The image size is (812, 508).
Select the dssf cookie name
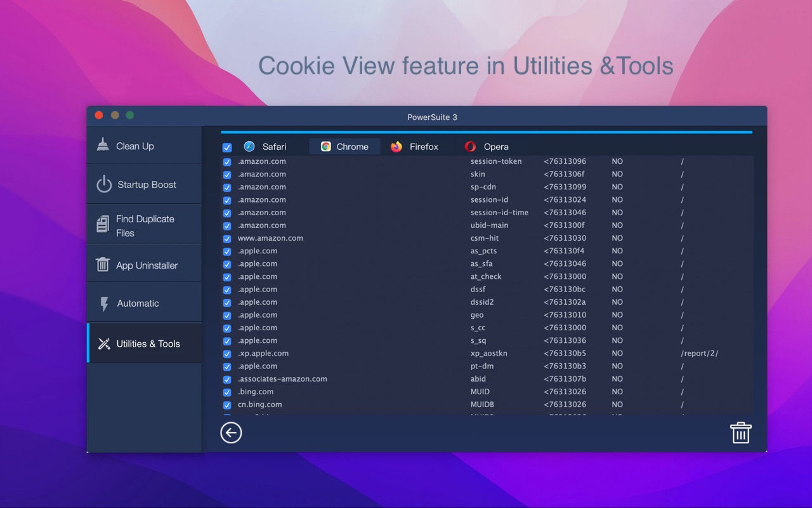point(478,290)
